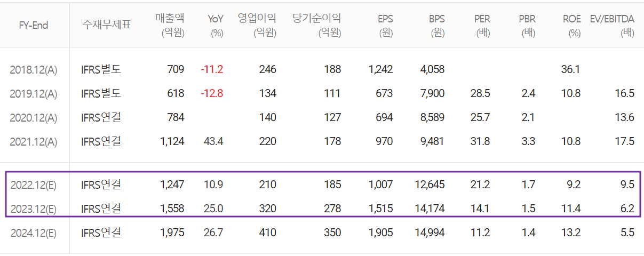The width and height of the screenshot is (644, 256).
Task: Select the 2021.12(A) row label
Action: pyautogui.click(x=33, y=141)
